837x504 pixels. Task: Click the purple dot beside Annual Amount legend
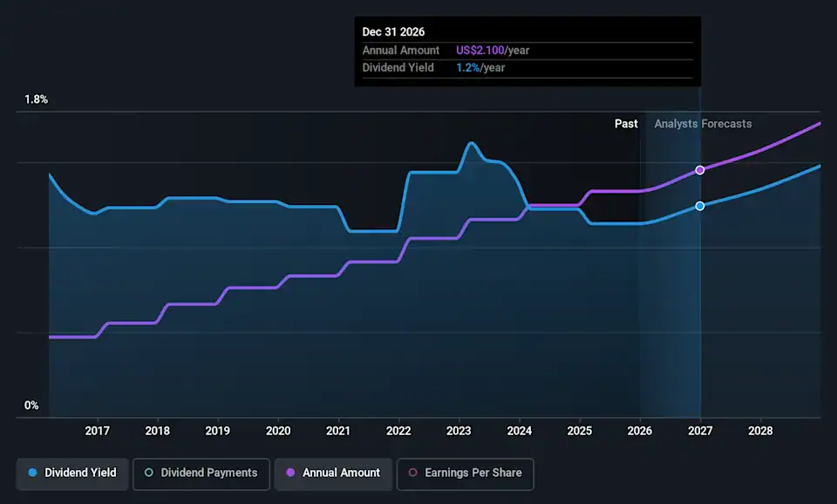[290, 473]
